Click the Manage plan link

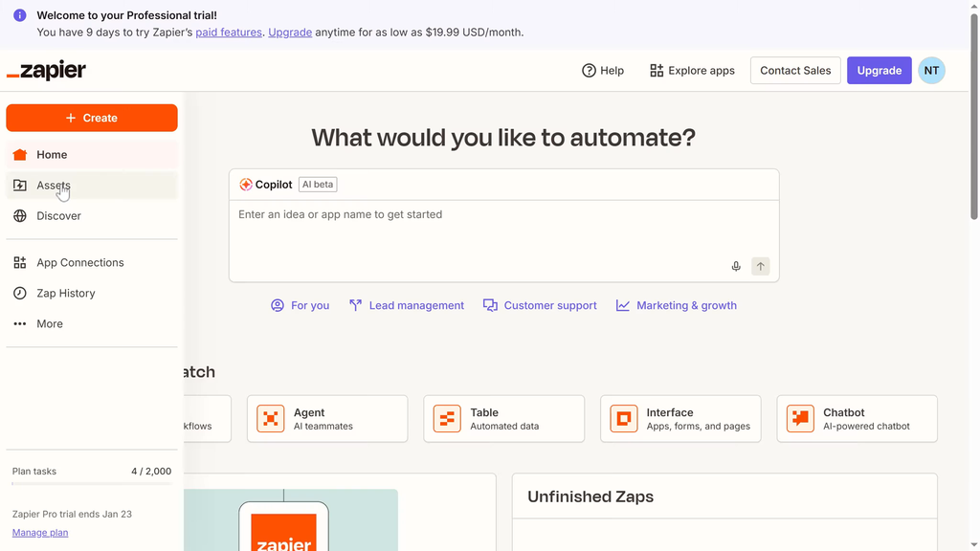pos(40,533)
